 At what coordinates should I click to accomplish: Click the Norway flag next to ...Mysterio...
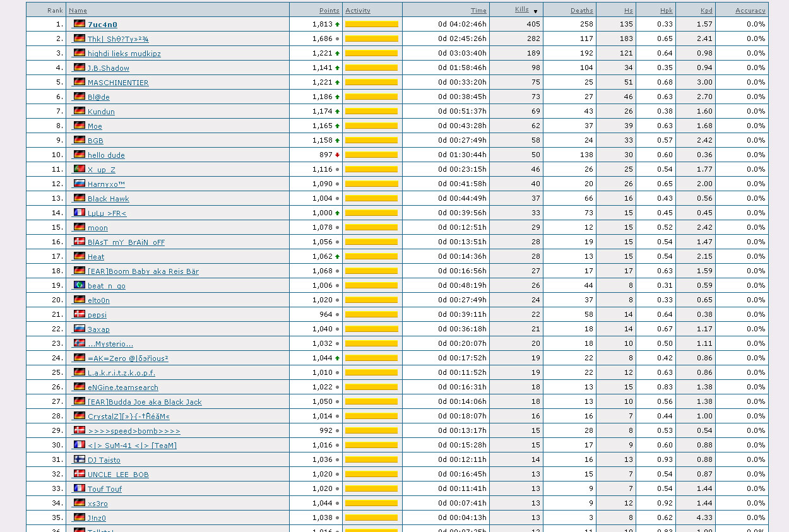[79, 343]
